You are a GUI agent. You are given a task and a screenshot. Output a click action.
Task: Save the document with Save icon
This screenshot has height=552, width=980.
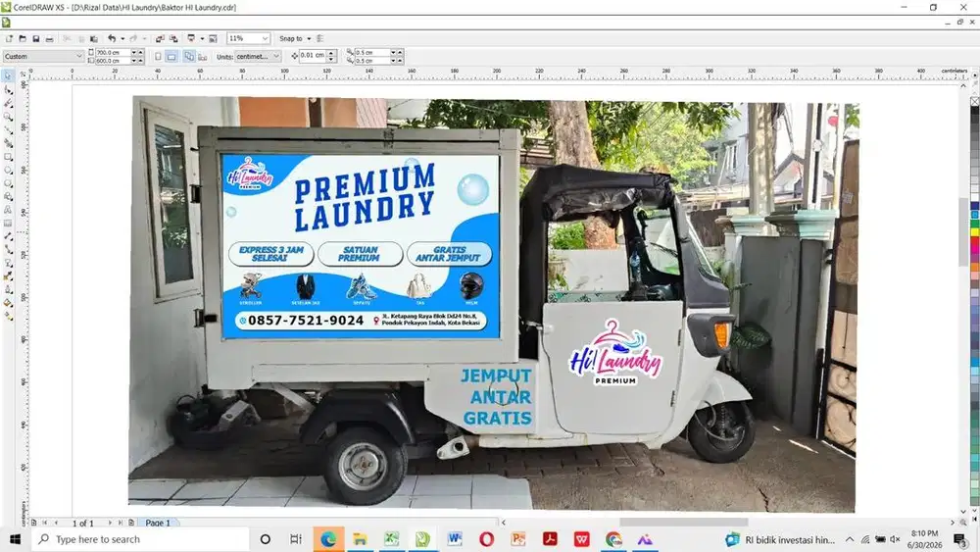point(35,39)
